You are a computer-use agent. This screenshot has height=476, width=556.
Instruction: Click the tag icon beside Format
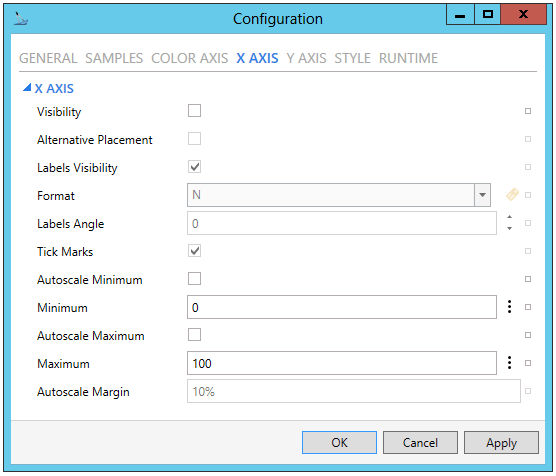(x=512, y=194)
